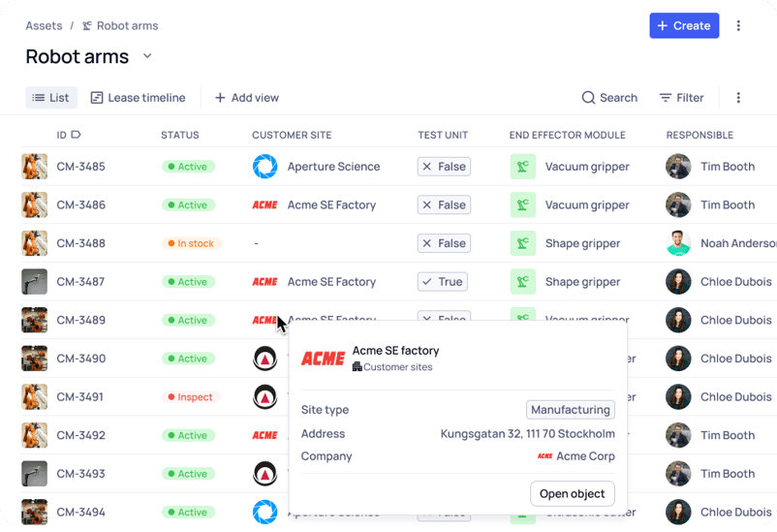This screenshot has height=532, width=777.
Task: Click the site logo in CM-3493 row
Action: tap(265, 474)
